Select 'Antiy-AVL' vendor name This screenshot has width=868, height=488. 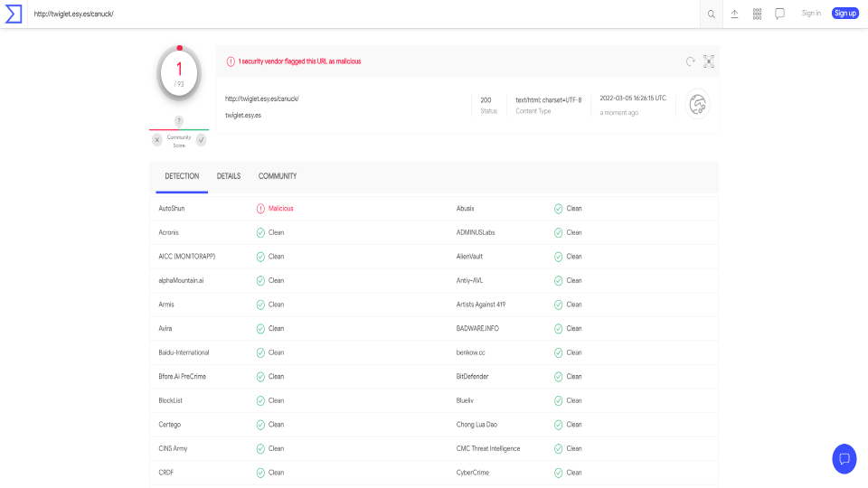(469, 280)
